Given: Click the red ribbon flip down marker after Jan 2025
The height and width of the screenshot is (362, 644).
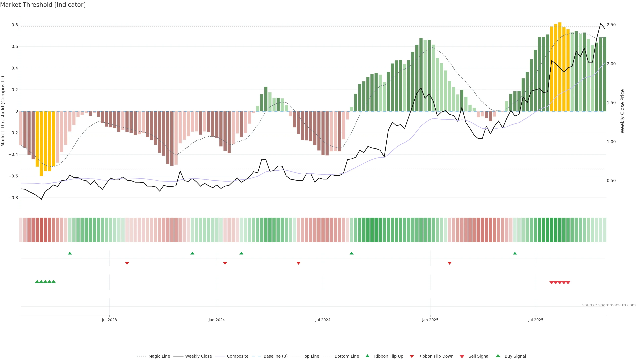Looking at the screenshot, I should point(449,263).
